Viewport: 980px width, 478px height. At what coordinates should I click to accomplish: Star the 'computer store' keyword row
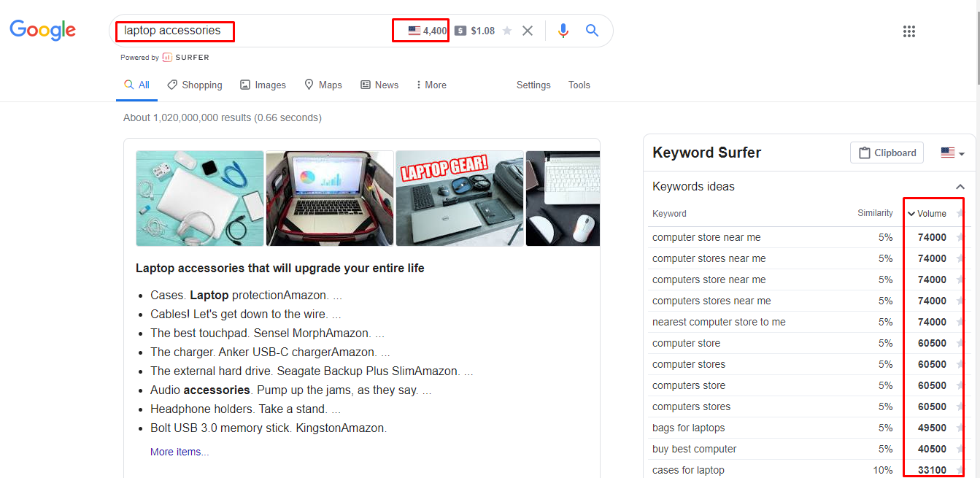click(960, 343)
